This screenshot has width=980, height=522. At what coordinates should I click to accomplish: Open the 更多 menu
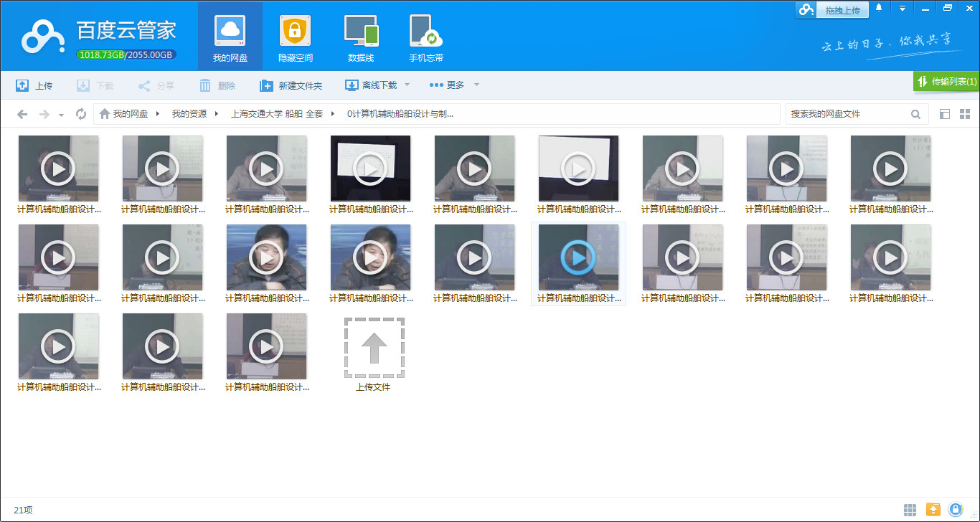coord(447,85)
